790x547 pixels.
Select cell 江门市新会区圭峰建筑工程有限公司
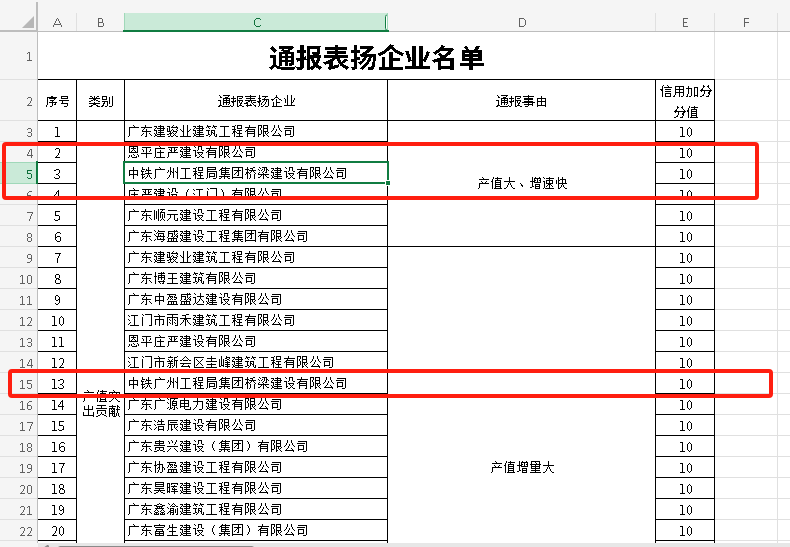point(256,362)
